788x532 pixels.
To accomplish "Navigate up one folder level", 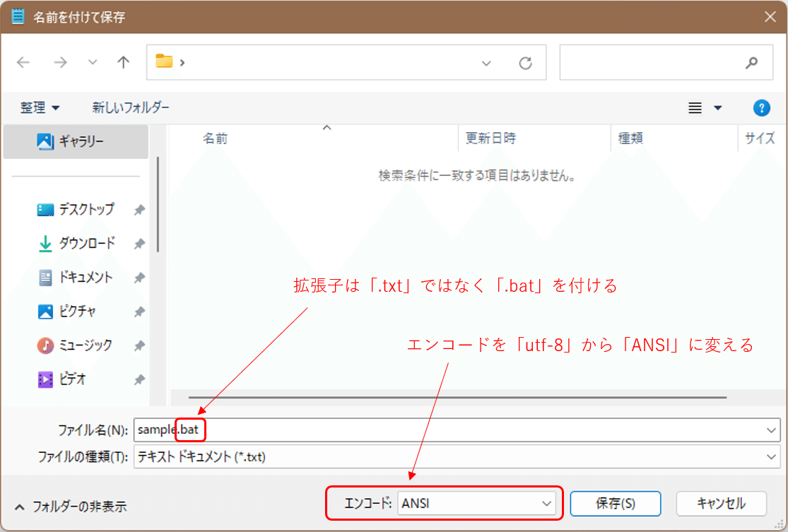I will click(x=123, y=62).
